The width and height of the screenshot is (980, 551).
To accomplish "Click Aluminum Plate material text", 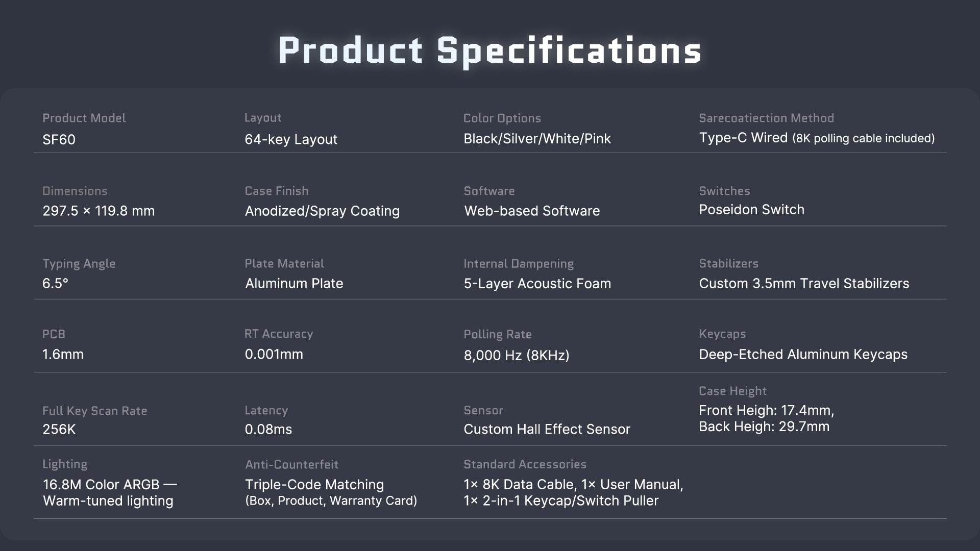I will pyautogui.click(x=294, y=284).
